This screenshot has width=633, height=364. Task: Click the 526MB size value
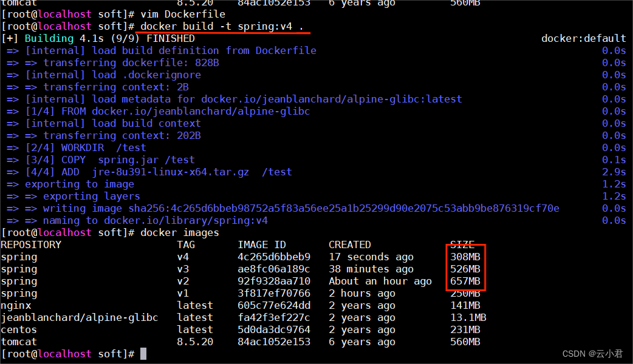tap(465, 269)
